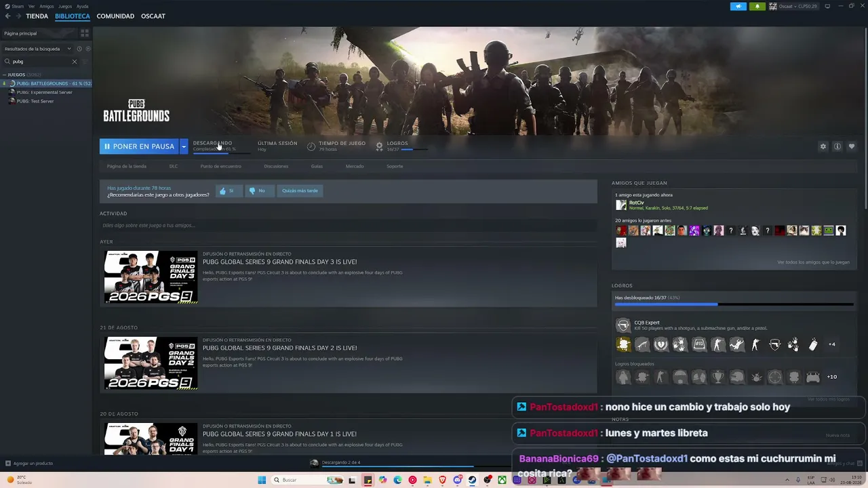
Task: Open the Steam icon in taskbar
Action: 472,480
